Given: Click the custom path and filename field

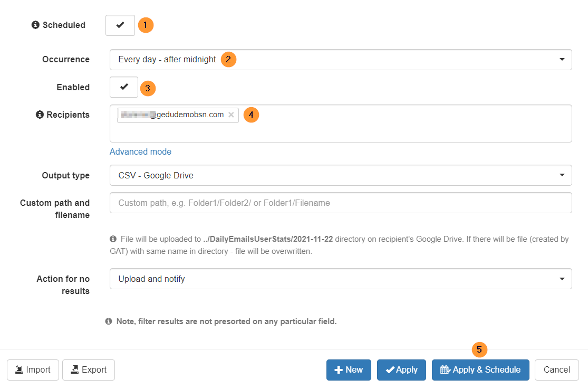Looking at the screenshot, I should point(341,203).
